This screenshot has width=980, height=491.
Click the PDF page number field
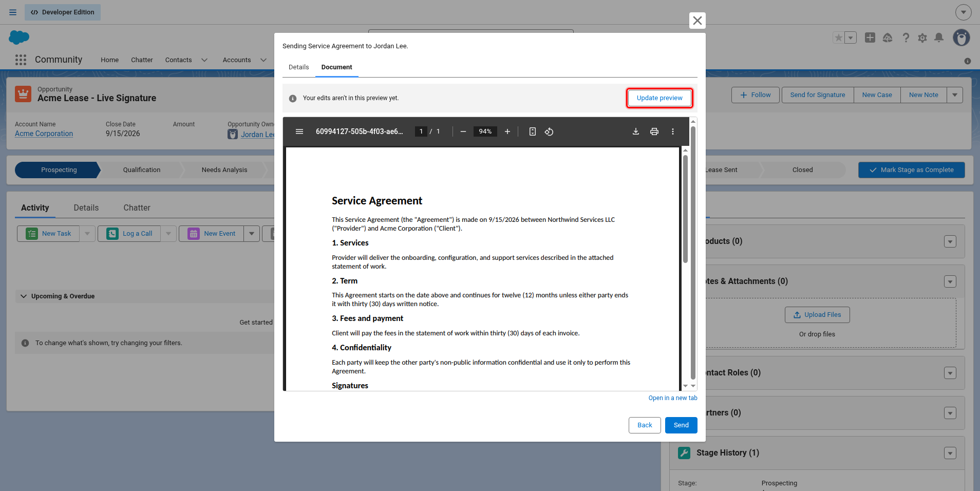(421, 131)
